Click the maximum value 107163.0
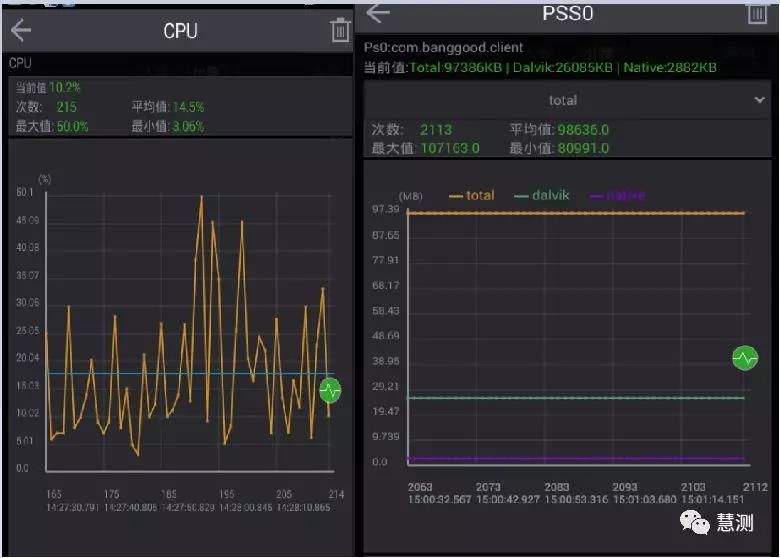The width and height of the screenshot is (780, 558). pos(450,148)
